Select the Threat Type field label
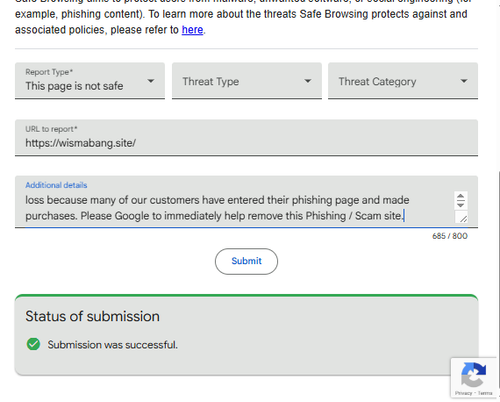 coord(211,81)
